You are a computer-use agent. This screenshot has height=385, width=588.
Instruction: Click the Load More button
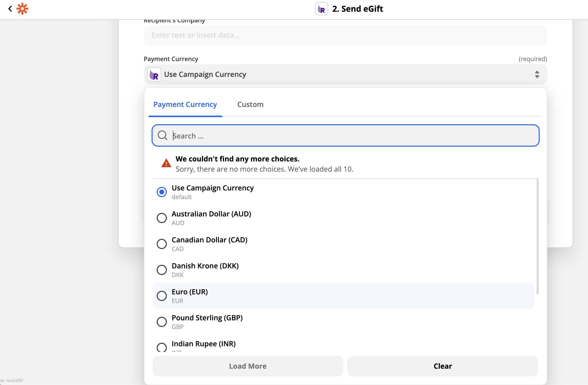(248, 366)
